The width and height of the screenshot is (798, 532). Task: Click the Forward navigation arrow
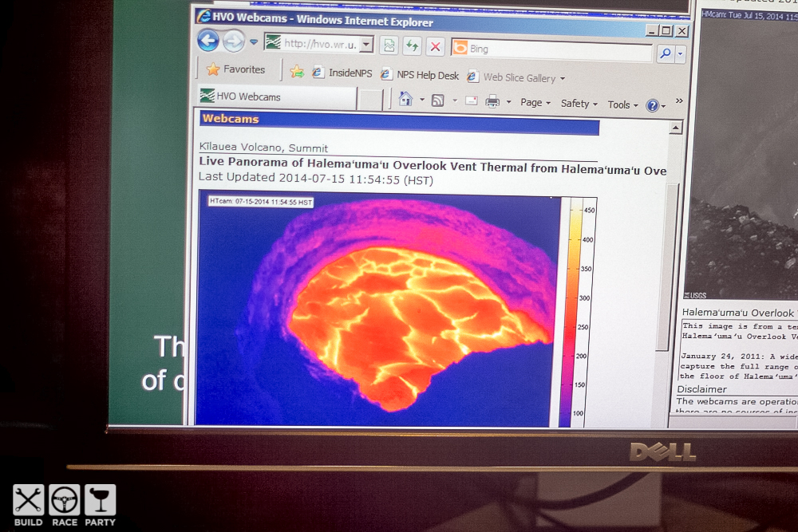pyautogui.click(x=234, y=41)
